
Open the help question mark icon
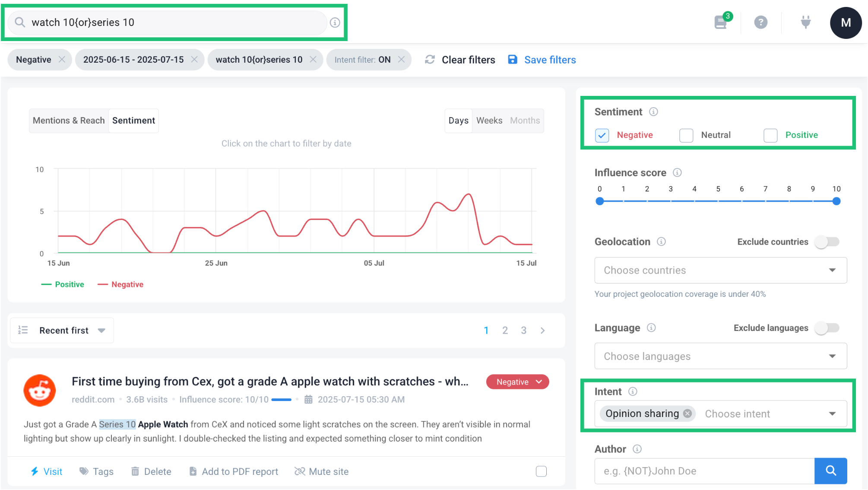761,22
